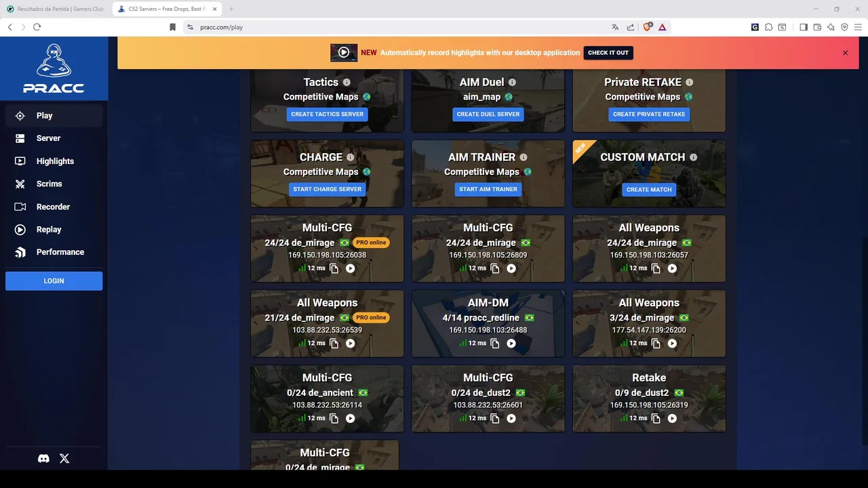This screenshot has width=868, height=488.
Task: Select the 4/14 pracc_redline text
Action: (x=481, y=318)
